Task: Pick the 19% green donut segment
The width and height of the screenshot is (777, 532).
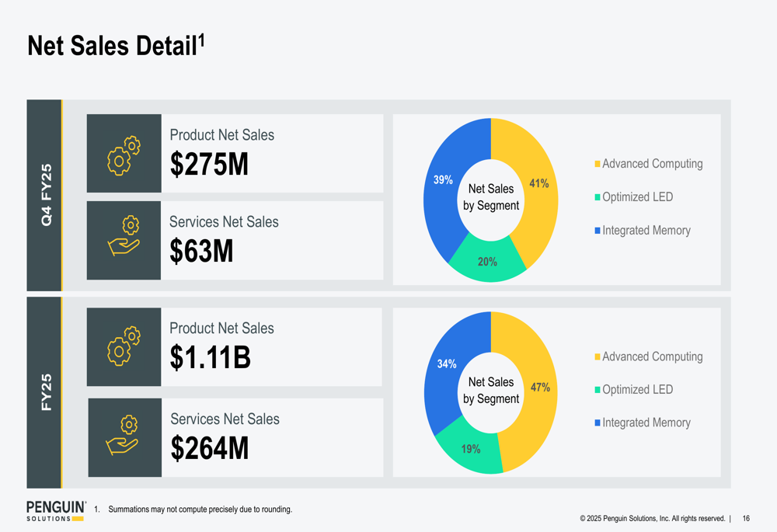Action: 470,449
